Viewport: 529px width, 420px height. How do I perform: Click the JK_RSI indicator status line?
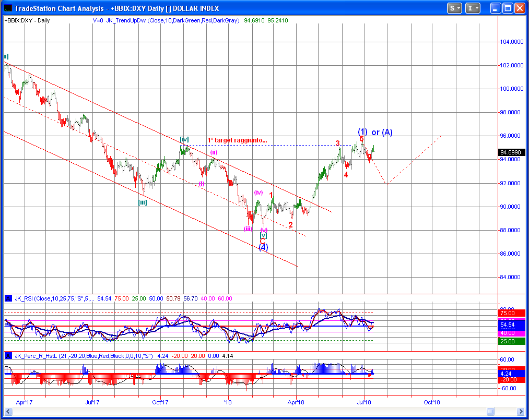pos(123,298)
